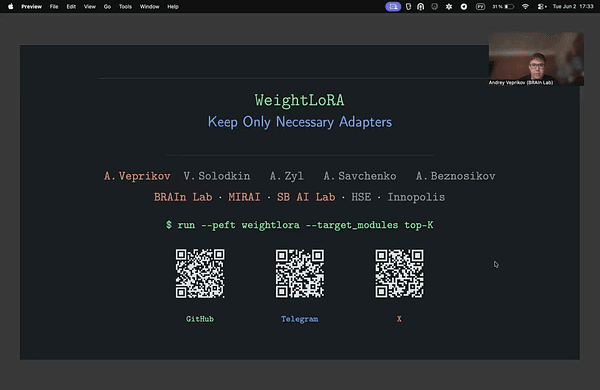This screenshot has width=600, height=390.
Task: Click the MIRAI affiliation
Action: pyautogui.click(x=244, y=197)
